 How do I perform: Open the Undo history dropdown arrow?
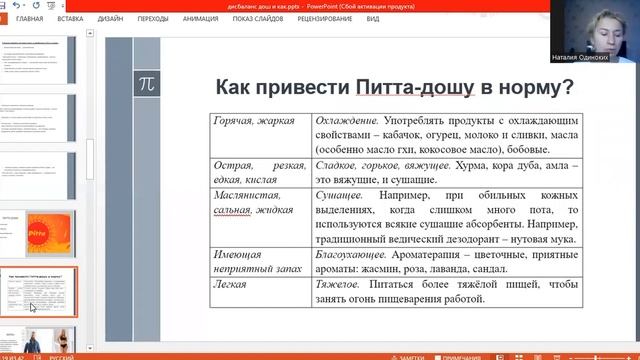coord(24,6)
